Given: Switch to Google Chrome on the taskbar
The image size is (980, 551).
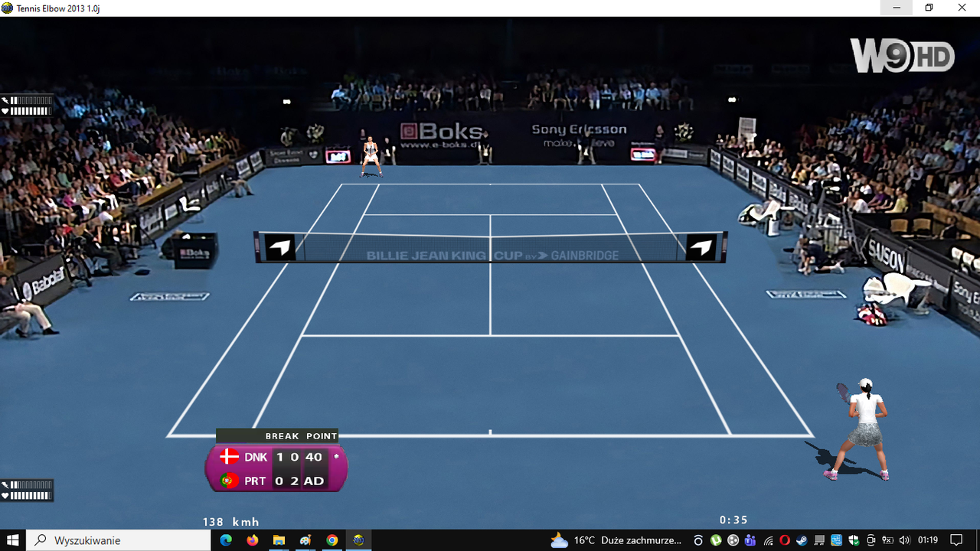Looking at the screenshot, I should pyautogui.click(x=332, y=540).
